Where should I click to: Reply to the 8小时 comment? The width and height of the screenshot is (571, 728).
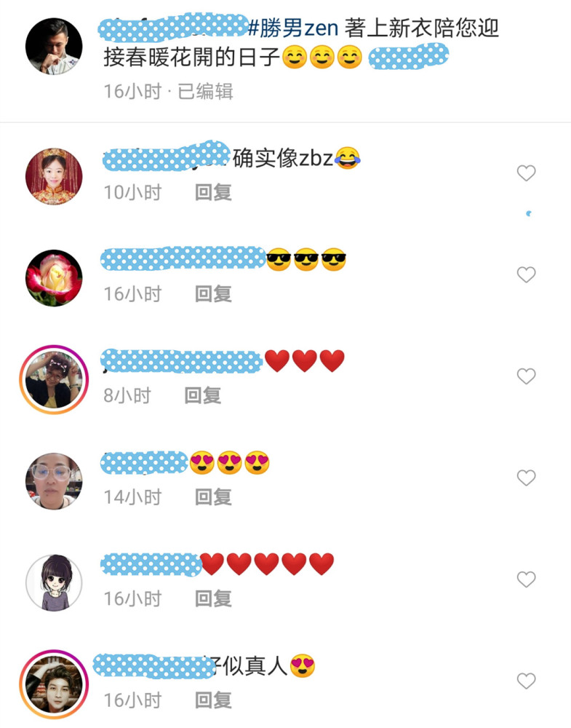tap(203, 395)
